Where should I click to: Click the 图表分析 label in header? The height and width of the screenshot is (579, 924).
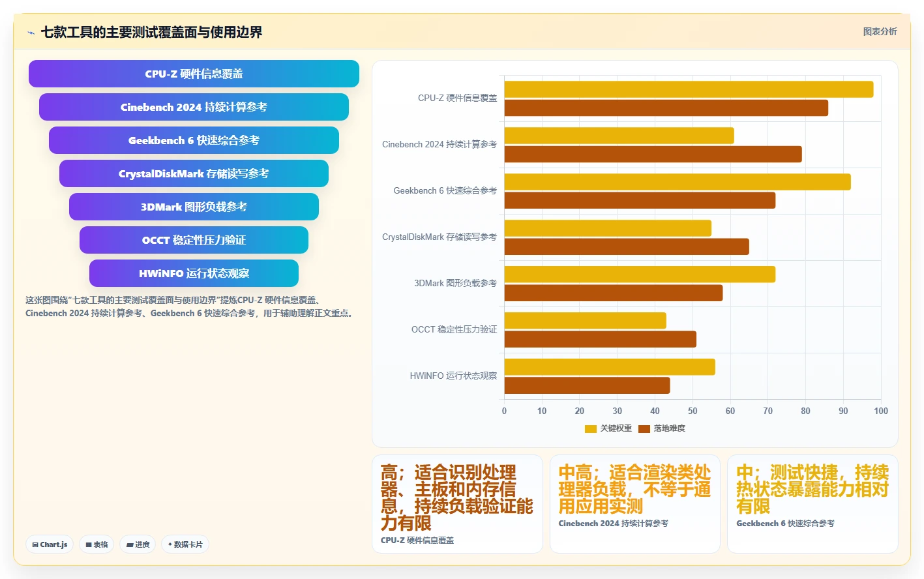pos(880,31)
